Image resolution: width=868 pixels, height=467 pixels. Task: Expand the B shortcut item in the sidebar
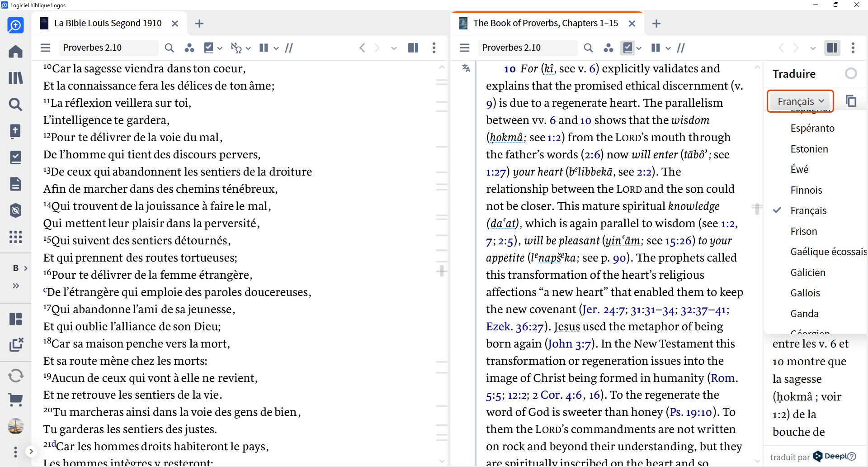pyautogui.click(x=20, y=268)
